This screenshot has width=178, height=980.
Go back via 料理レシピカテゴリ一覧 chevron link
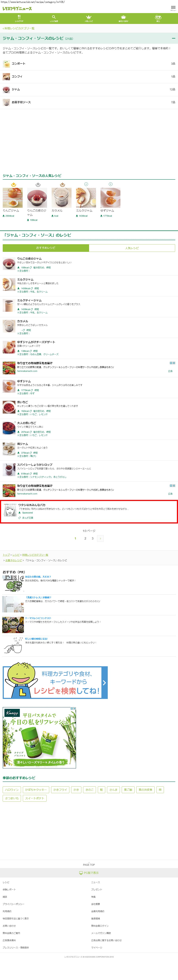pyautogui.click(x=19, y=28)
